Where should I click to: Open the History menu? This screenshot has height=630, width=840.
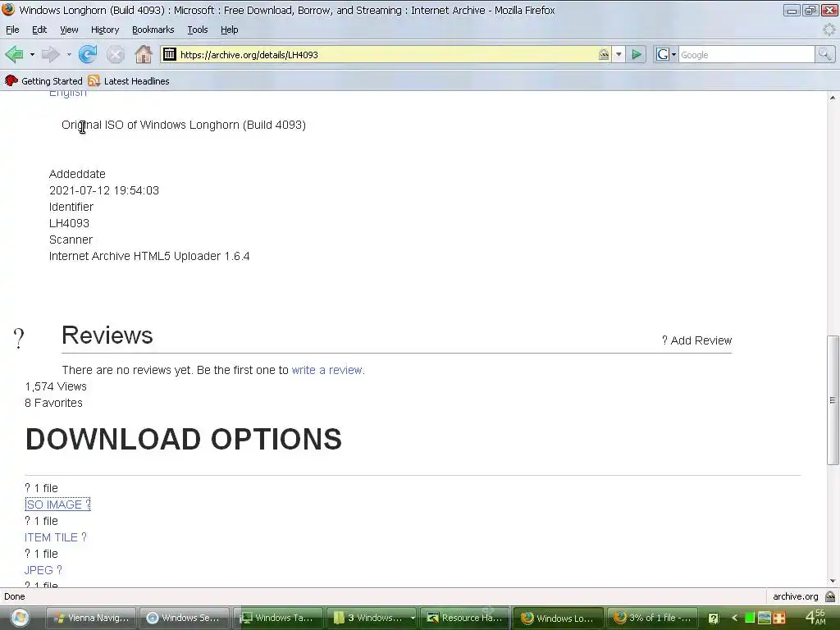pyautogui.click(x=104, y=30)
